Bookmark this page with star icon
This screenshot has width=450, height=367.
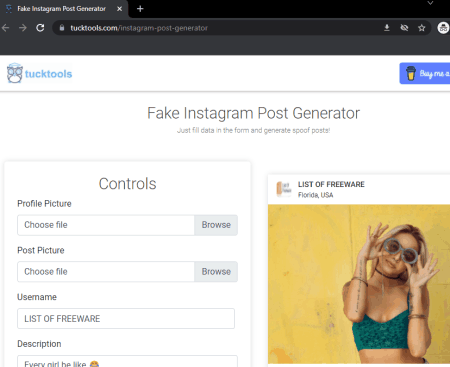point(422,28)
